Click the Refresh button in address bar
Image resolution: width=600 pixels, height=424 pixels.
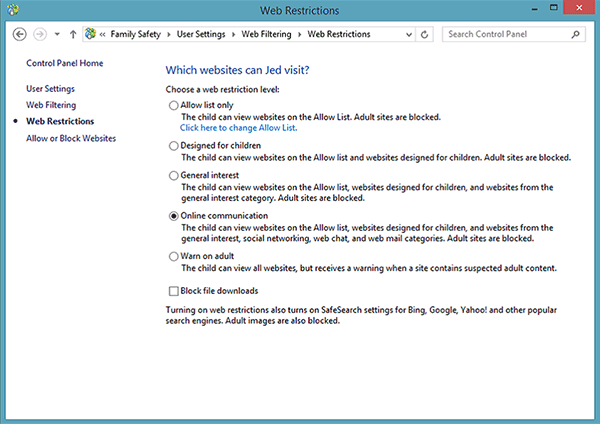(x=426, y=34)
